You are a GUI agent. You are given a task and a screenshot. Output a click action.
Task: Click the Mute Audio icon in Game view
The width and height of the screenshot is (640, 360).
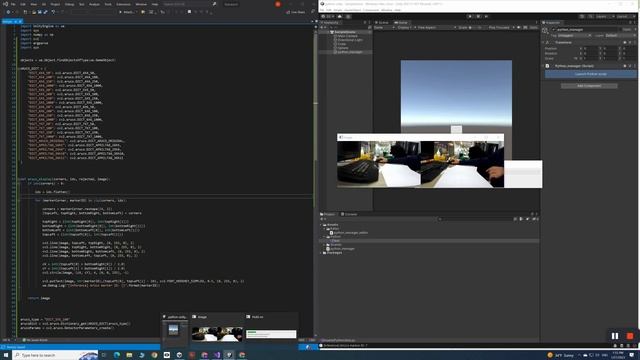(519, 27)
